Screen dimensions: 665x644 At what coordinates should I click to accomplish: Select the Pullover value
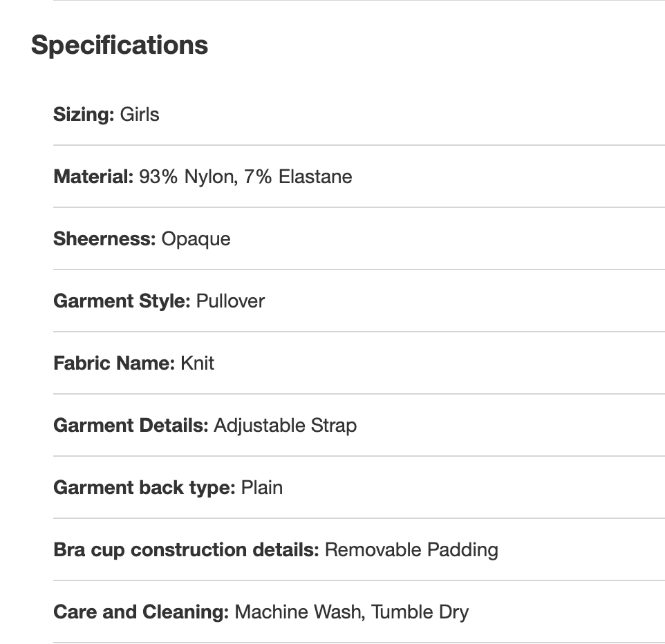click(x=230, y=301)
